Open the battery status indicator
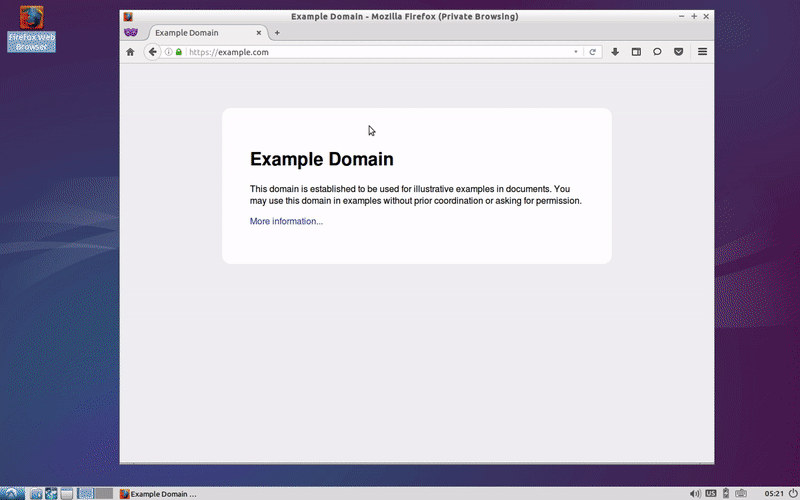Image resolution: width=800 pixels, height=500 pixels. click(726, 493)
